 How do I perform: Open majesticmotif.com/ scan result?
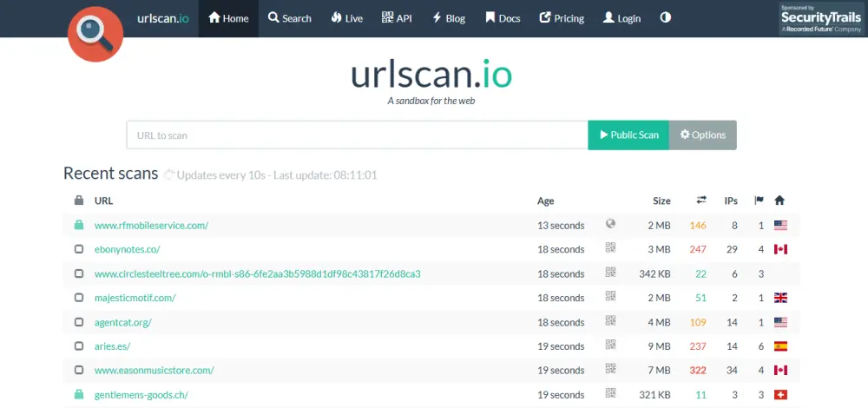(x=135, y=298)
